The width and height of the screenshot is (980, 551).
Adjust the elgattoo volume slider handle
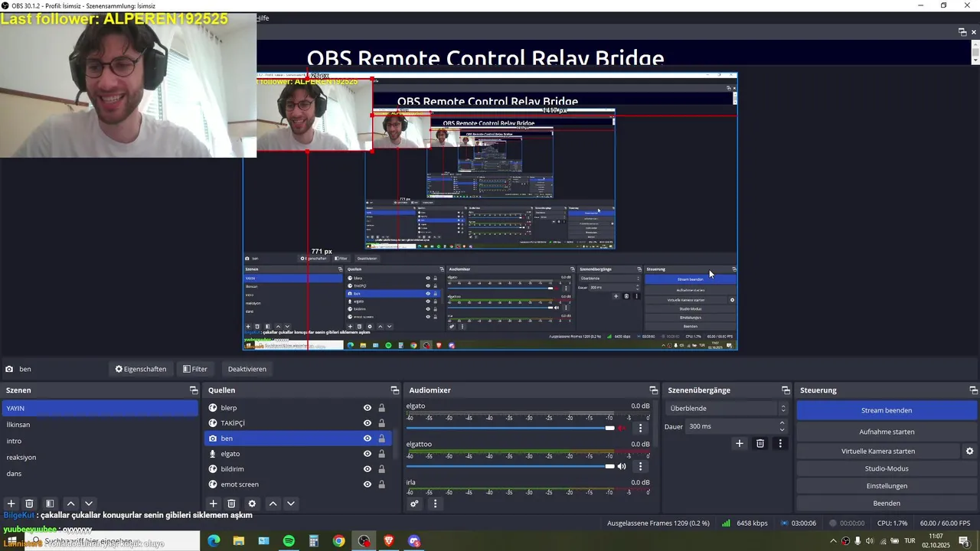(x=609, y=466)
